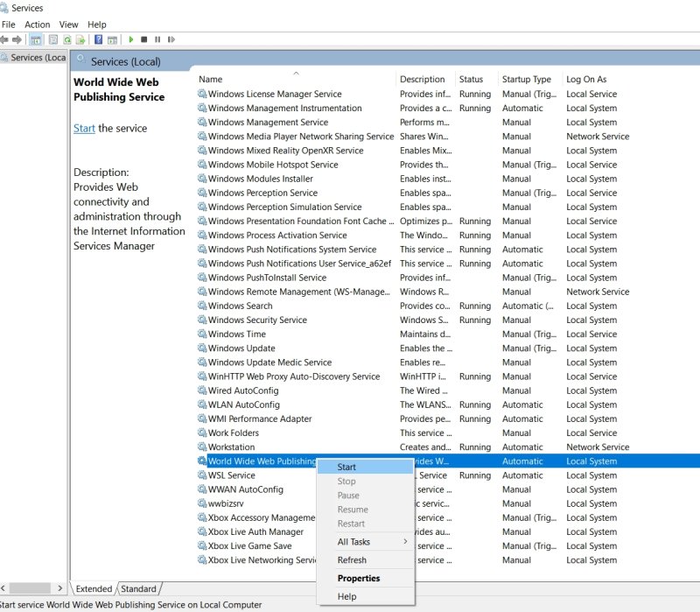The height and width of the screenshot is (612, 700).
Task: Click the Start the service link
Action: 84,129
